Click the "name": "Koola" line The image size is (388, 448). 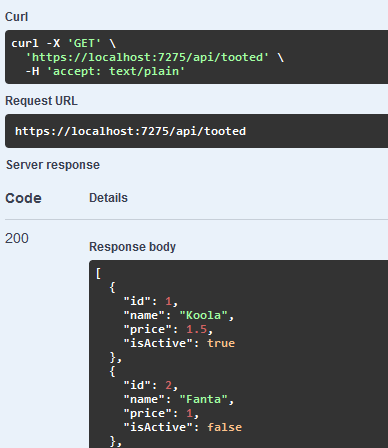pyautogui.click(x=179, y=315)
